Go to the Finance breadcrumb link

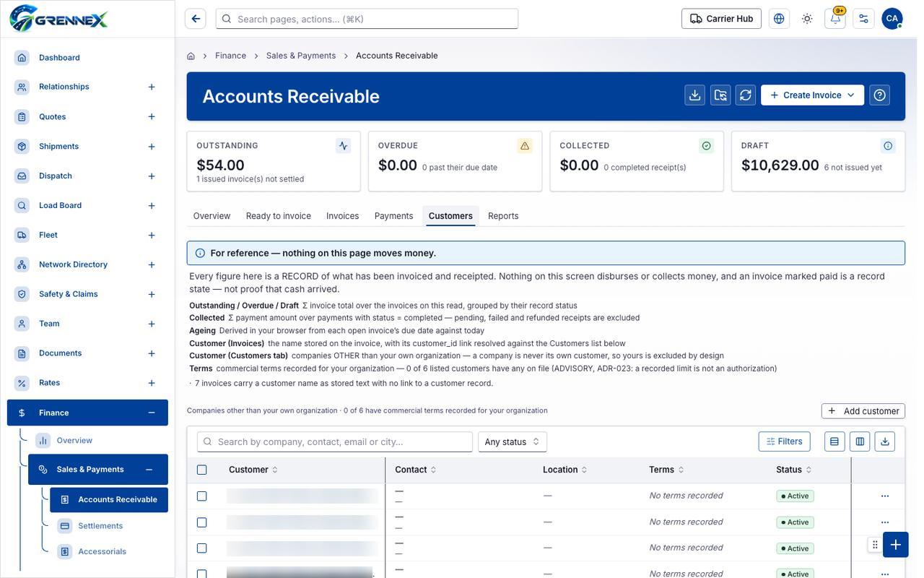click(231, 56)
